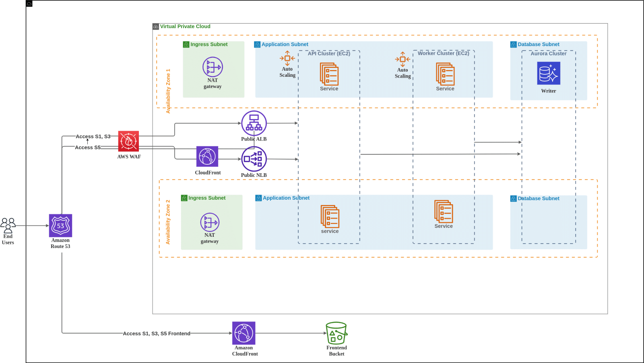This screenshot has width=644, height=363.
Task: Click the End Users icon
Action: pyautogui.click(x=8, y=226)
